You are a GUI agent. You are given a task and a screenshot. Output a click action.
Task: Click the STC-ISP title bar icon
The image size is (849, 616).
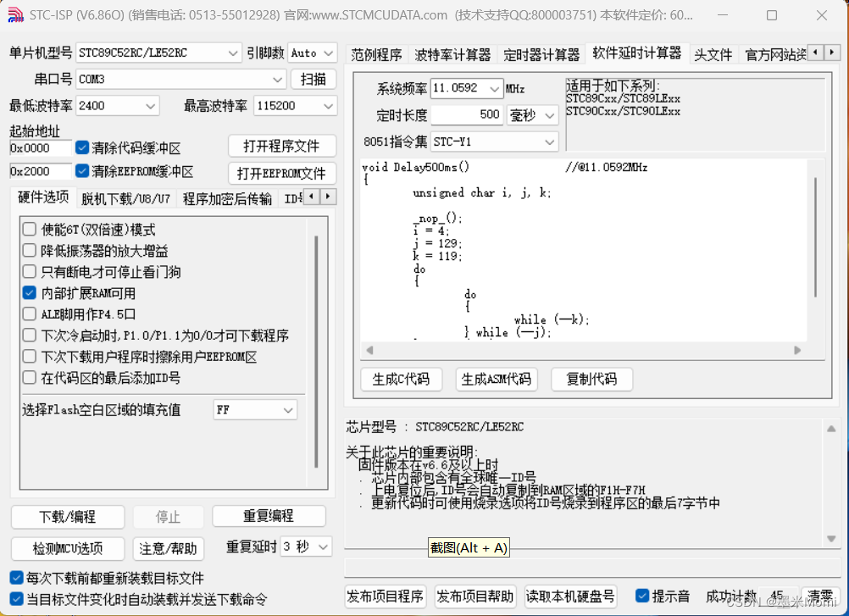14,15
